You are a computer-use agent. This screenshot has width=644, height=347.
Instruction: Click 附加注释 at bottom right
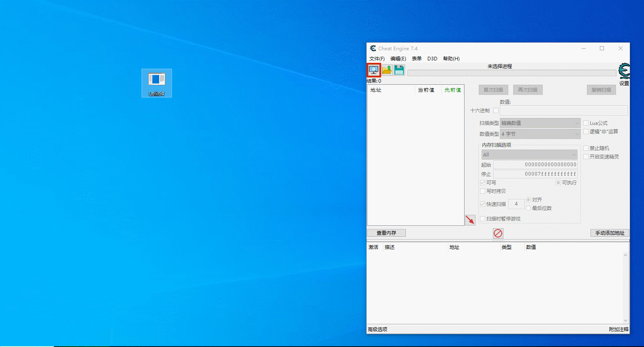point(619,330)
